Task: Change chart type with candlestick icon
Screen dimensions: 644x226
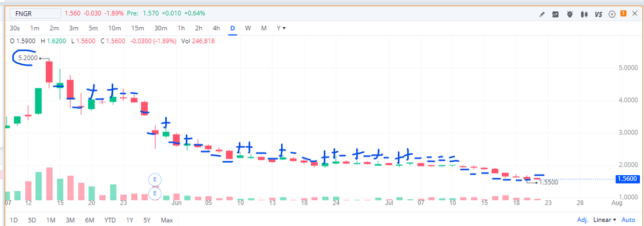Action: click(x=583, y=14)
